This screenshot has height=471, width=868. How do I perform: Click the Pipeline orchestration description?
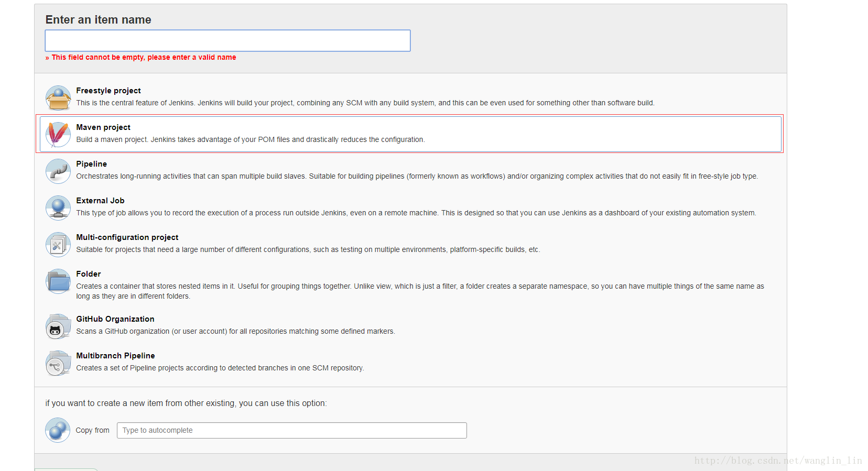[x=417, y=176]
